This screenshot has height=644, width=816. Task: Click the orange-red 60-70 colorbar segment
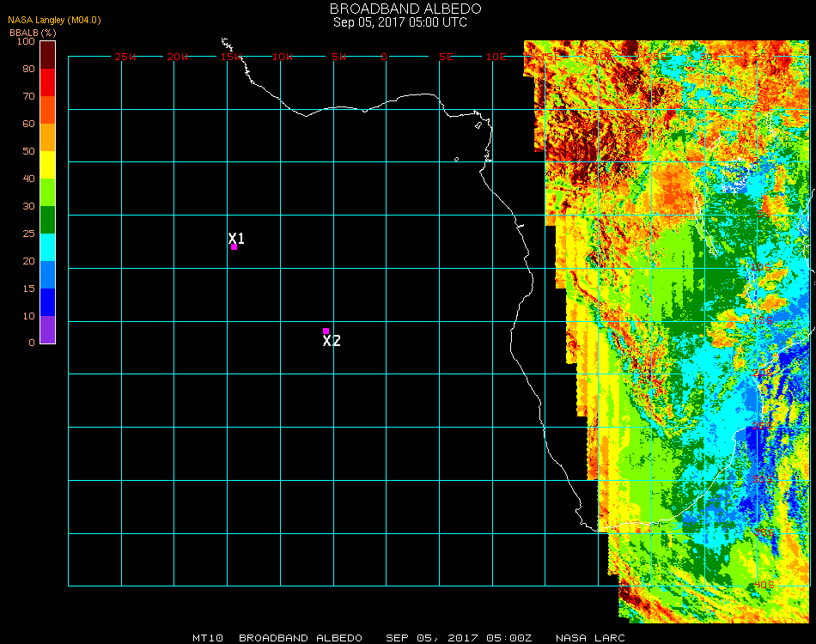[x=48, y=110]
